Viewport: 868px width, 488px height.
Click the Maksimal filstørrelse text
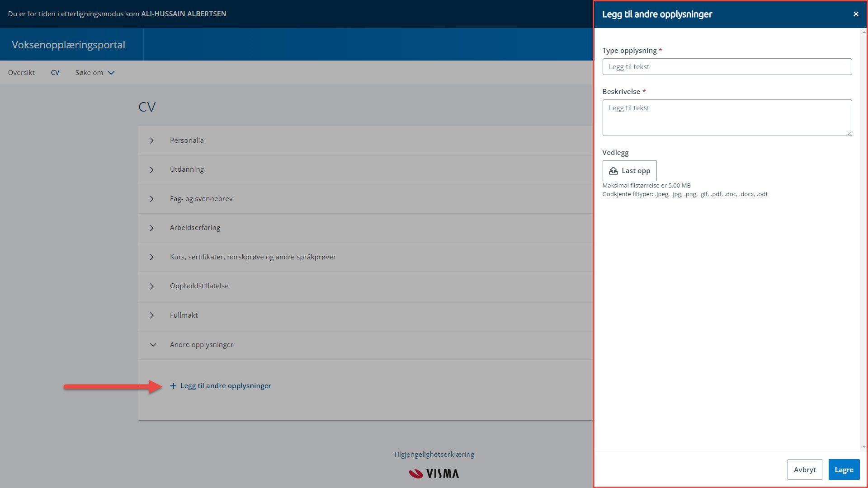click(646, 186)
